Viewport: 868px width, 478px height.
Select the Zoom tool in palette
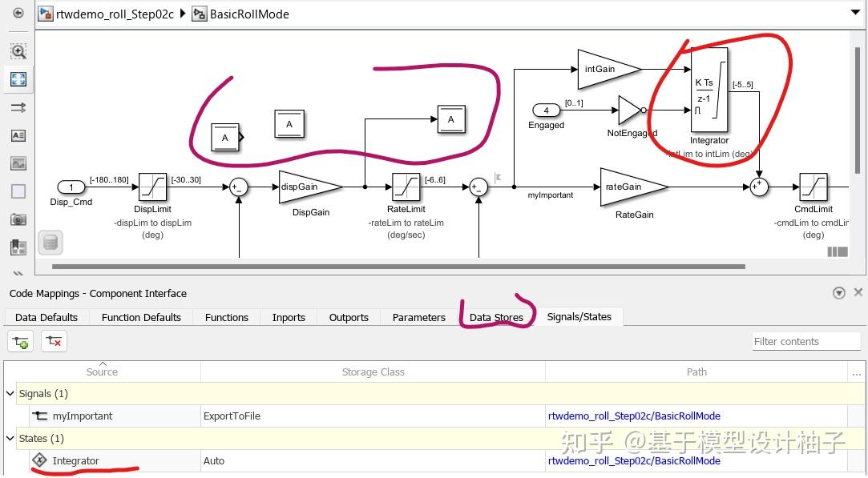click(x=18, y=51)
